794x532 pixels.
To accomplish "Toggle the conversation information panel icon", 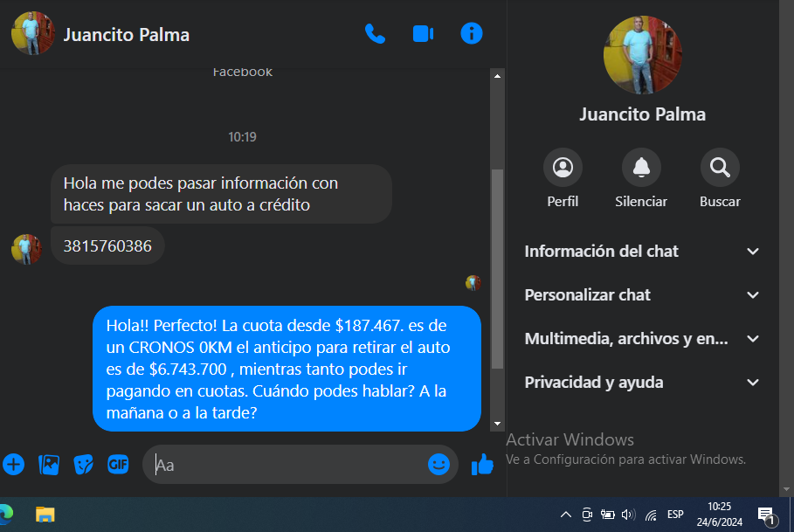I will 472,34.
